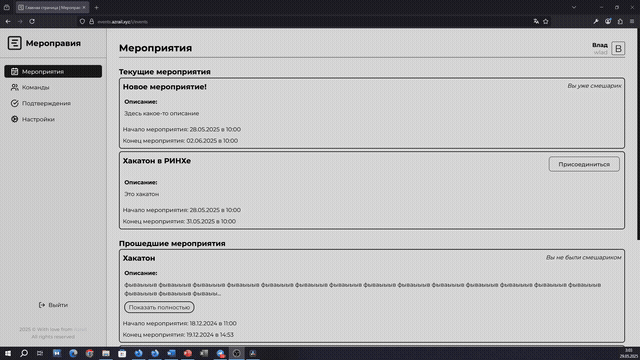The height and width of the screenshot is (360, 640).
Task: Open the Windows Start menu
Action: coord(8,353)
